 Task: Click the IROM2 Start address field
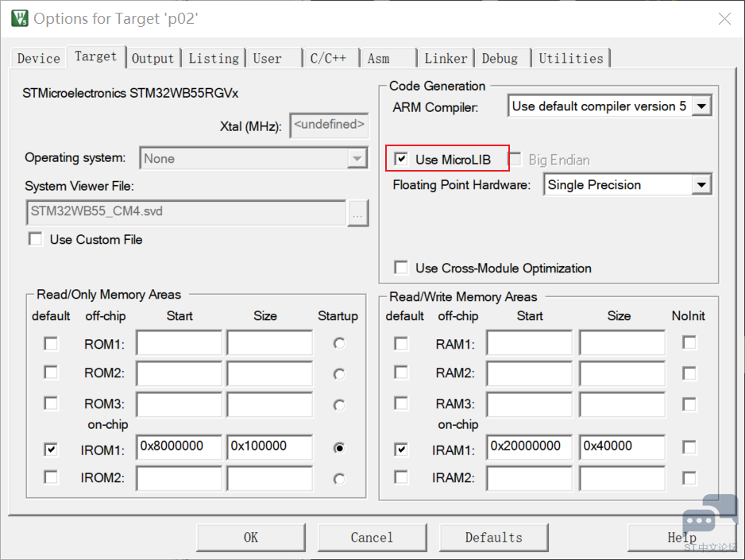coord(179,478)
